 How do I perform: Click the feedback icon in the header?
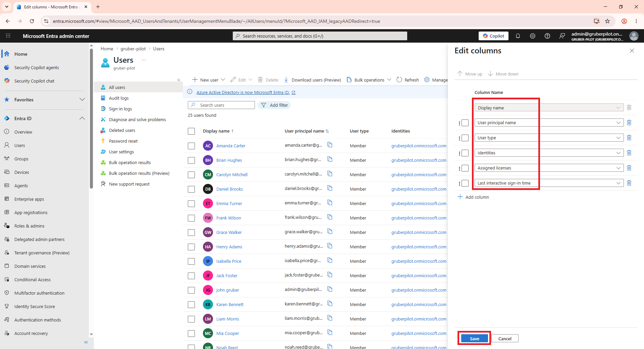pyautogui.click(x=562, y=36)
